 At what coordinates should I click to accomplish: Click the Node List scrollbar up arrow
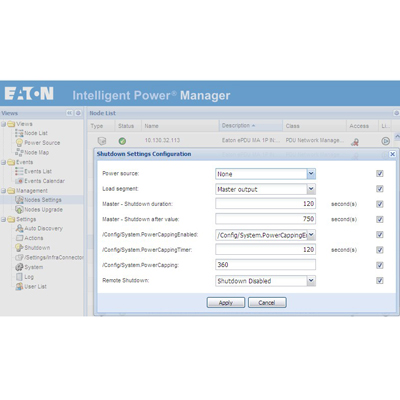pos(397,136)
